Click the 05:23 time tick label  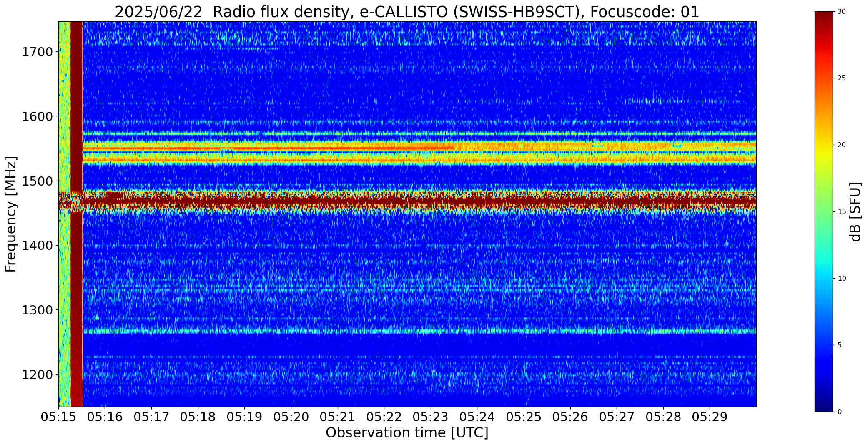coord(431,417)
